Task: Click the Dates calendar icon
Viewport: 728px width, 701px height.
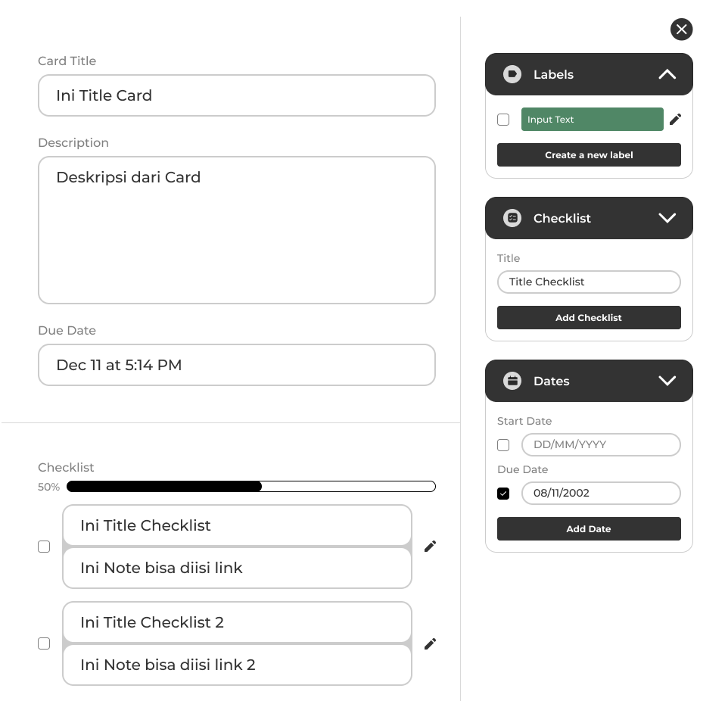Action: pos(512,381)
